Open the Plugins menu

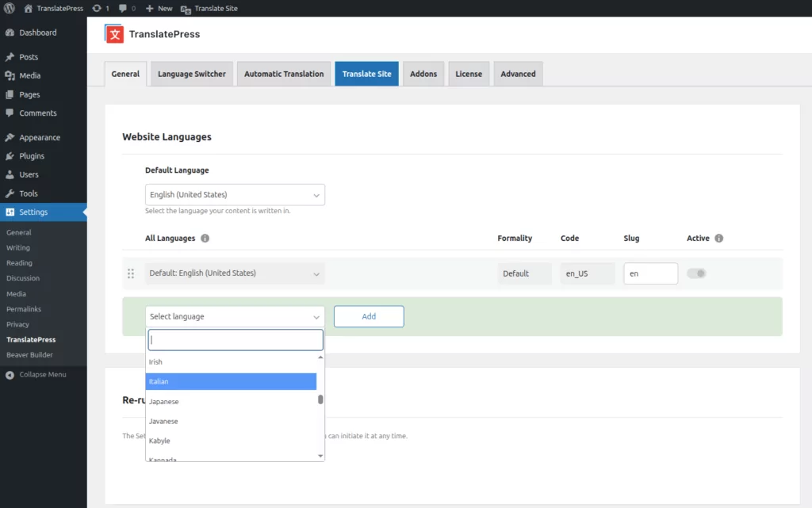[x=32, y=155]
